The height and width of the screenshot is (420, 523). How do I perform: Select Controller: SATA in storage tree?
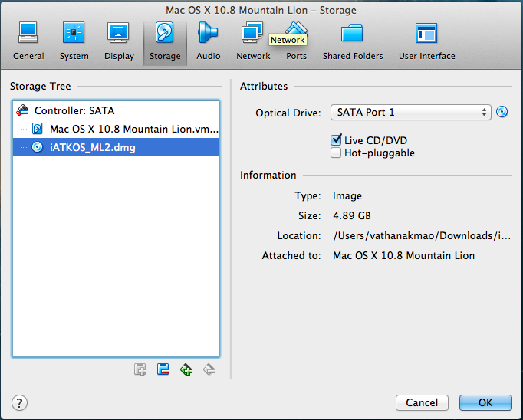click(116, 110)
